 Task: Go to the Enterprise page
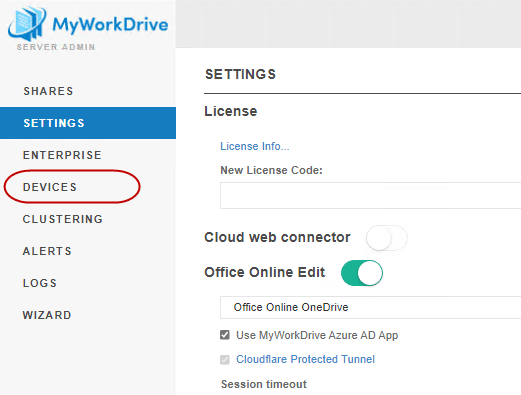62,155
